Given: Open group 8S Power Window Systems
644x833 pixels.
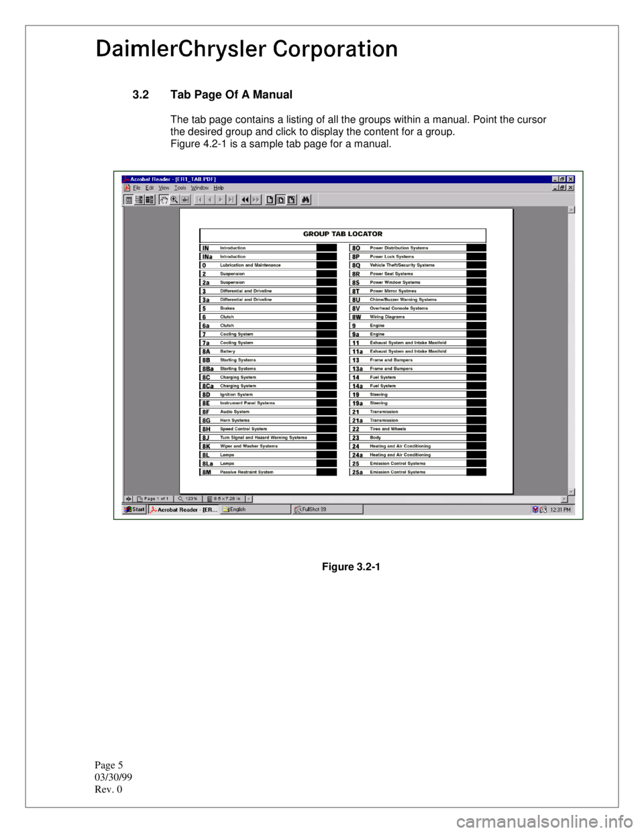Looking at the screenshot, I should (418, 282).
